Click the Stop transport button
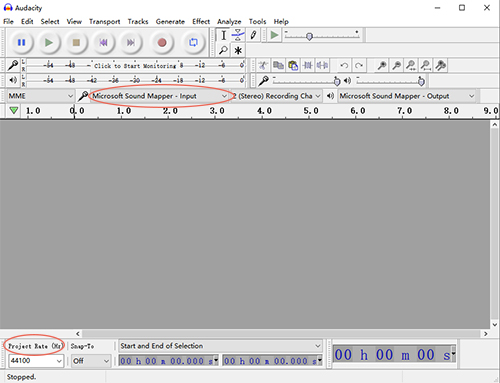The height and width of the screenshot is (383, 500). click(76, 43)
